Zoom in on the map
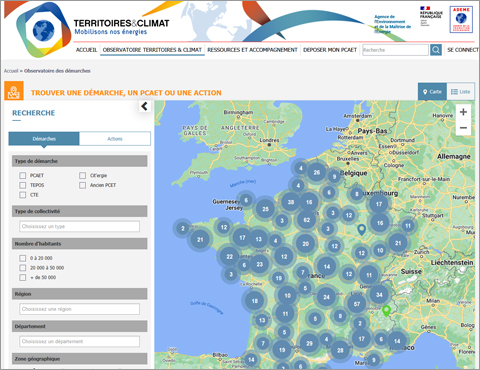Image resolution: width=480 pixels, height=370 pixels. coord(463,112)
